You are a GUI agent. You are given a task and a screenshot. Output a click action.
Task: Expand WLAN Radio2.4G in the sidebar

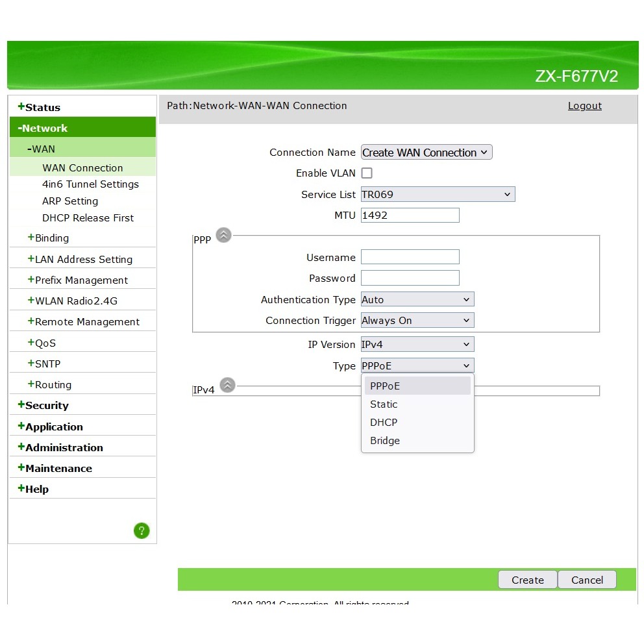[x=75, y=301]
